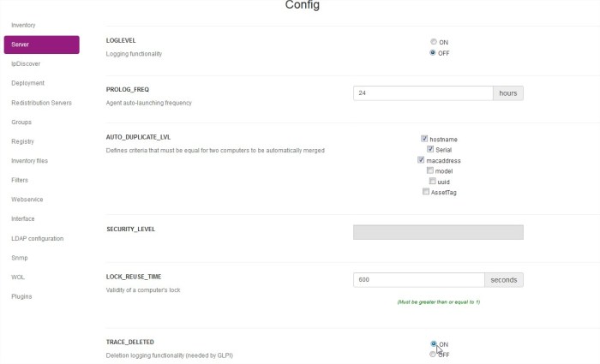Viewport: 600px width, 364px height.
Task: Enable the model duplicate criterion
Action: coord(430,170)
